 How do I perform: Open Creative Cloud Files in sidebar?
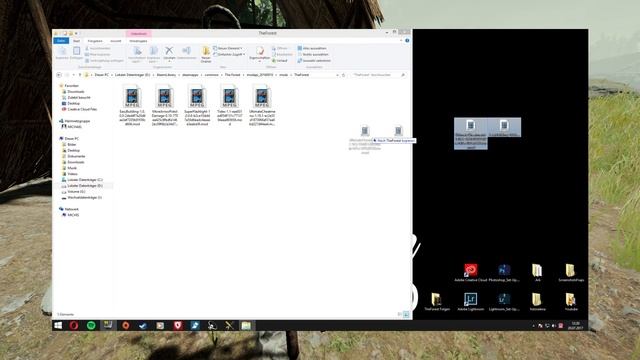click(x=79, y=109)
